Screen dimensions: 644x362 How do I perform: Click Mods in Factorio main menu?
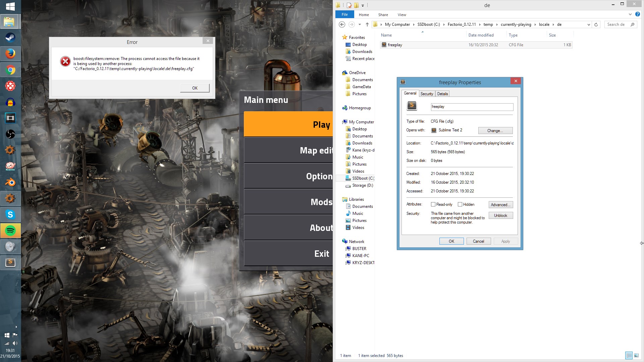point(288,202)
